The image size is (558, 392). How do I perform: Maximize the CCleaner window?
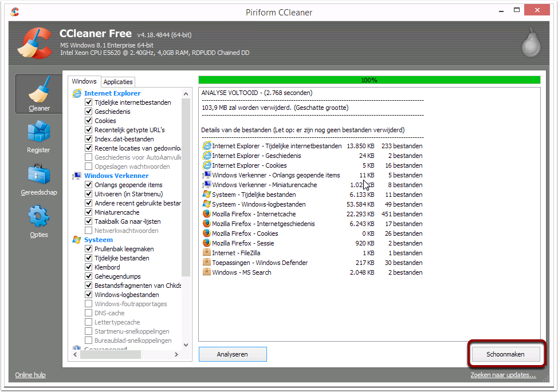click(517, 10)
